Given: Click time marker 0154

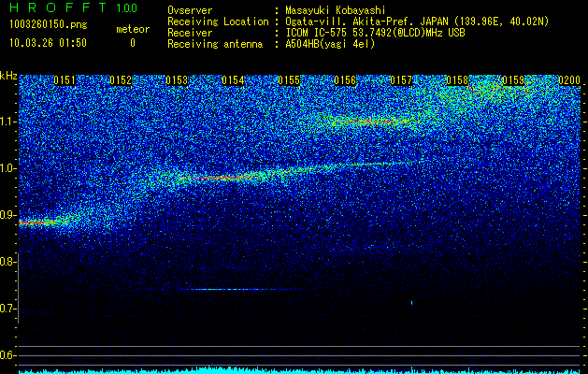Looking at the screenshot, I should click(x=233, y=80).
